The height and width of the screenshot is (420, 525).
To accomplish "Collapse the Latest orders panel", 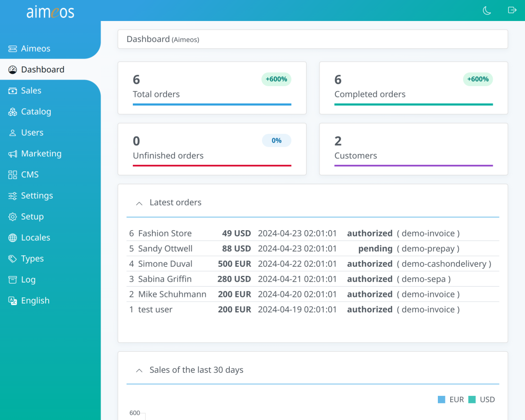I will click(x=138, y=203).
